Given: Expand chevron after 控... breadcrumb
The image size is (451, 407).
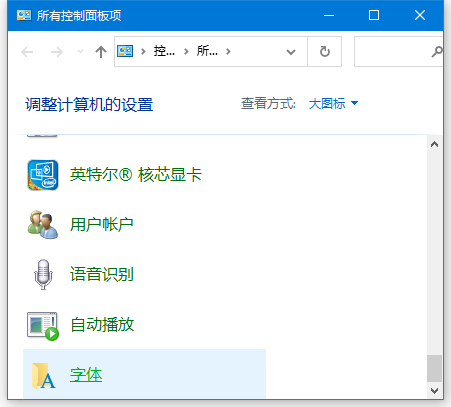Looking at the screenshot, I should pyautogui.click(x=186, y=52).
